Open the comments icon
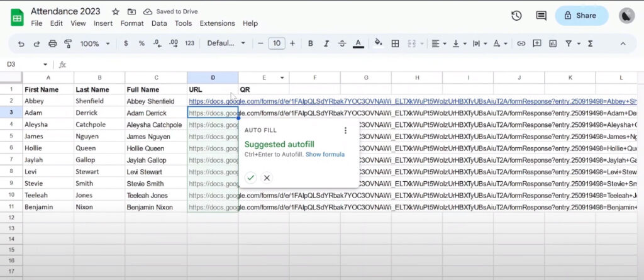The image size is (644, 280). [x=540, y=16]
